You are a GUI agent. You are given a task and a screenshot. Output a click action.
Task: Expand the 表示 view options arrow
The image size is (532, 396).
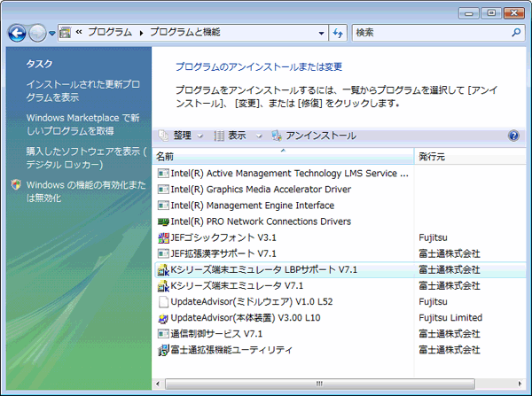click(259, 136)
